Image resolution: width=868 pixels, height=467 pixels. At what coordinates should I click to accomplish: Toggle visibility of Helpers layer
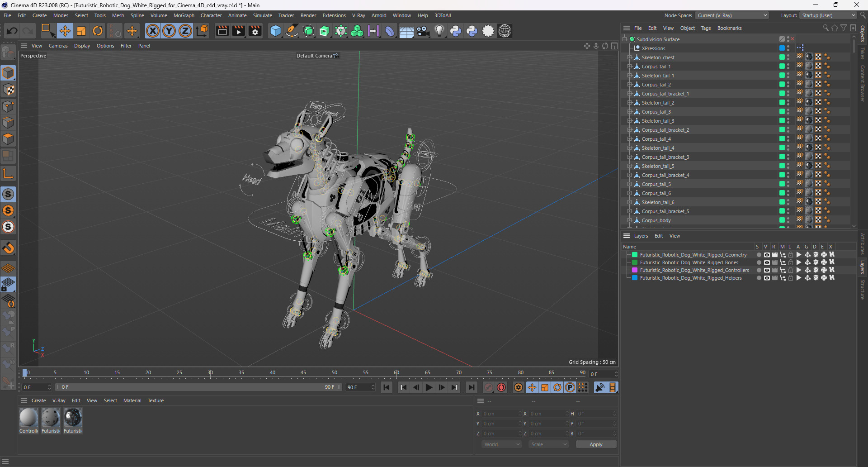(x=767, y=278)
